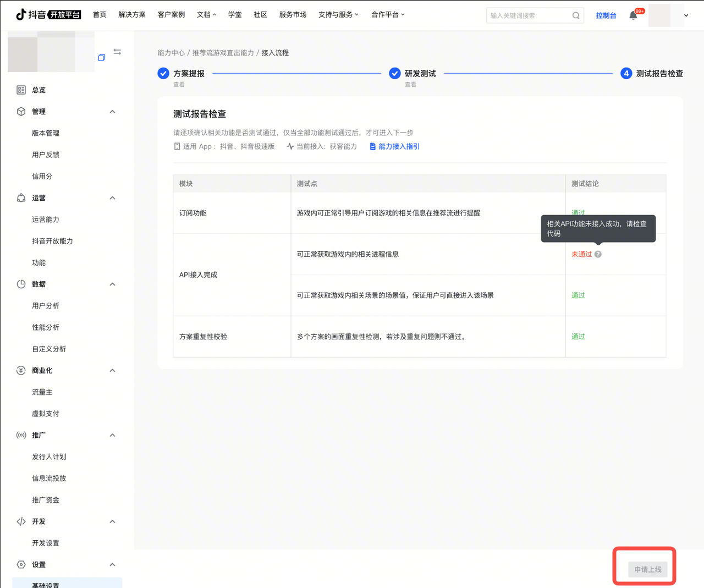
Task: Focus the keyword search input field
Action: click(x=528, y=15)
